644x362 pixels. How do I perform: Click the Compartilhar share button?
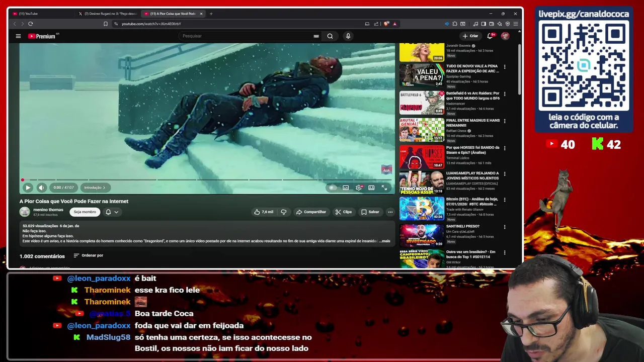click(x=311, y=212)
